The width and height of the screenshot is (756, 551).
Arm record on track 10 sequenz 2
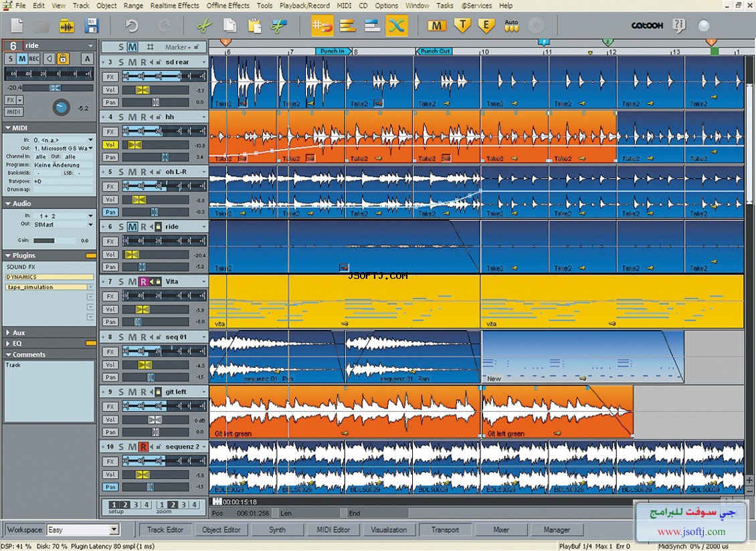click(x=143, y=447)
